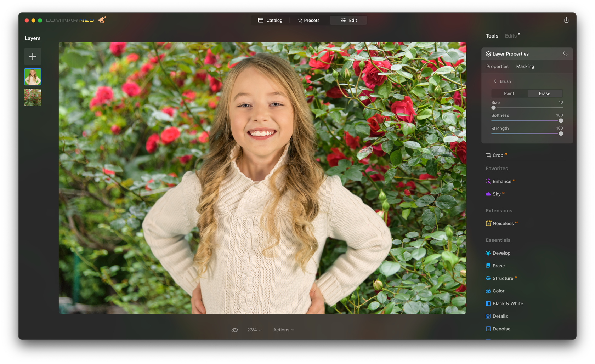Click the add layer plus button

(x=33, y=57)
